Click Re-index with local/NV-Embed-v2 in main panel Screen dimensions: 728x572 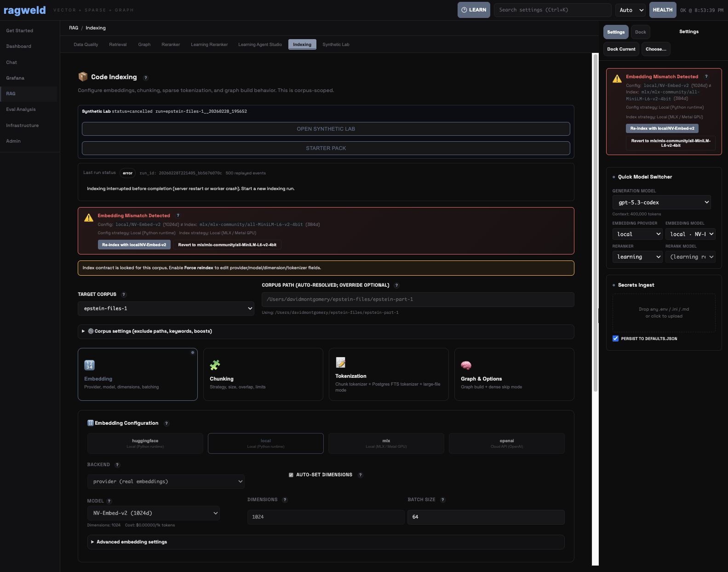click(134, 245)
